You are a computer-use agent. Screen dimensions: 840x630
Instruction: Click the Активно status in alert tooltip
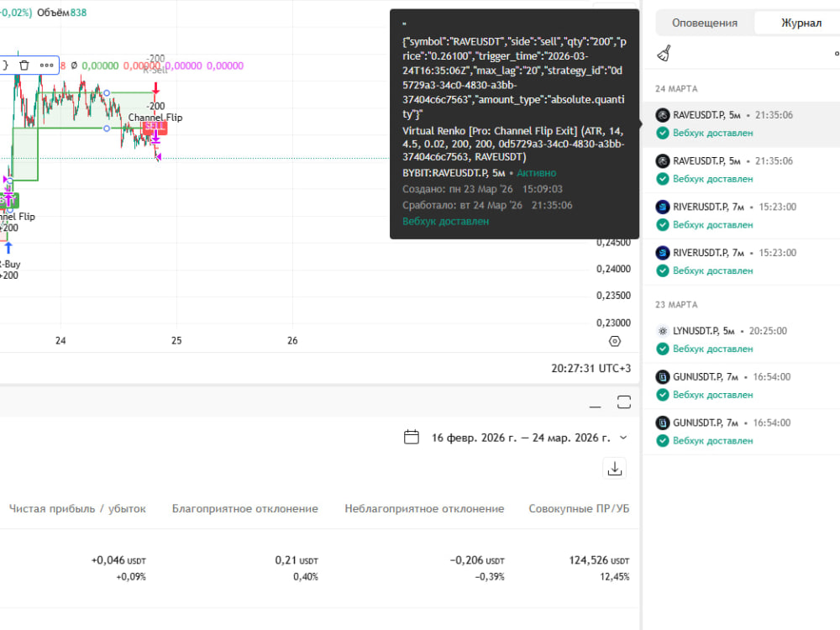[536, 173]
